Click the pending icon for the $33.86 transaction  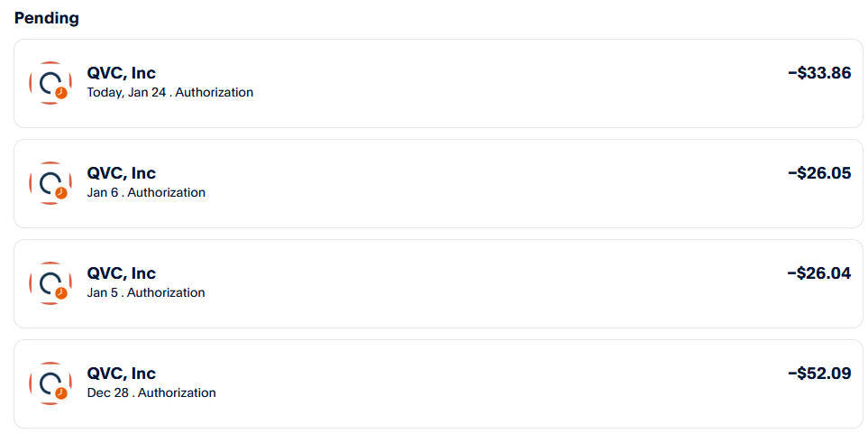point(50,83)
